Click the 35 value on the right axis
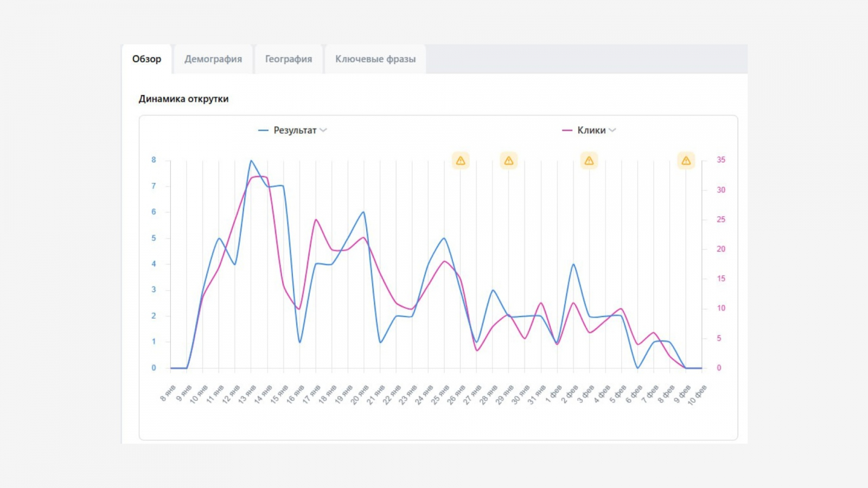Screen dimensions: 868x488 tap(720, 160)
